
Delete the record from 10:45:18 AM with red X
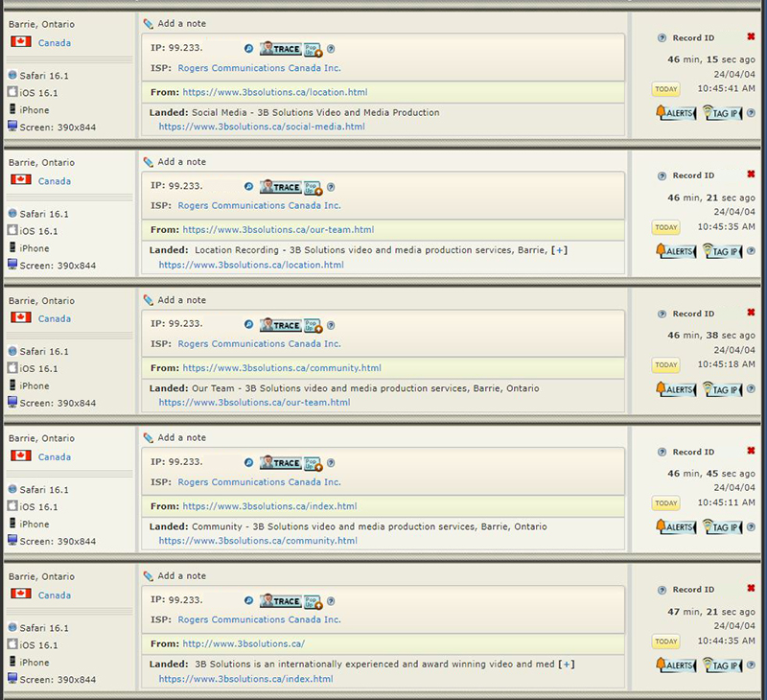point(751,313)
